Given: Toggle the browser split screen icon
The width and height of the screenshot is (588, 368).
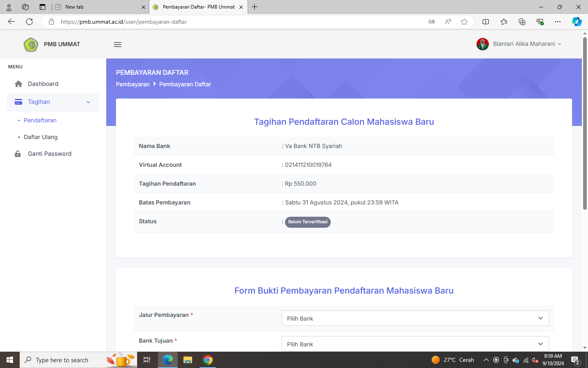Looking at the screenshot, I should 486,22.
